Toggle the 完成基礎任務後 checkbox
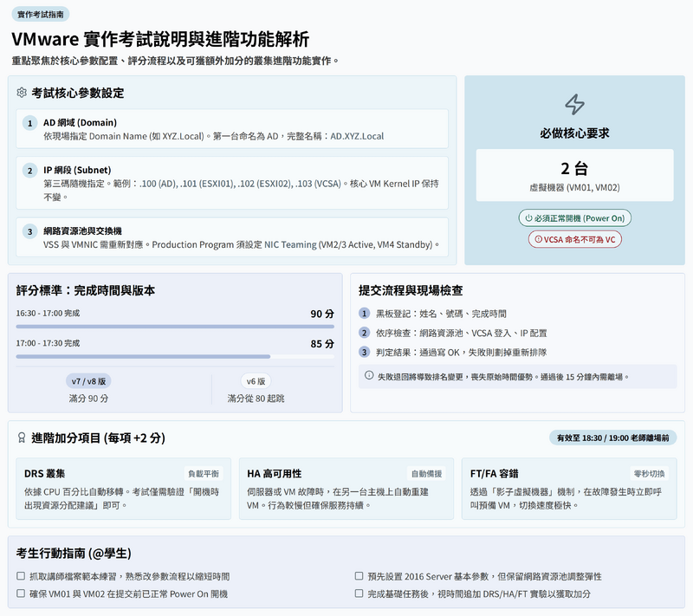Screen dimensions: 693x616 pos(359,593)
